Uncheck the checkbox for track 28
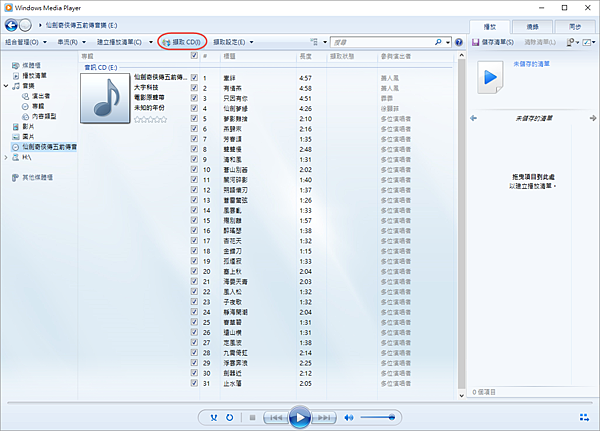This screenshot has width=600, height=431. click(194, 353)
